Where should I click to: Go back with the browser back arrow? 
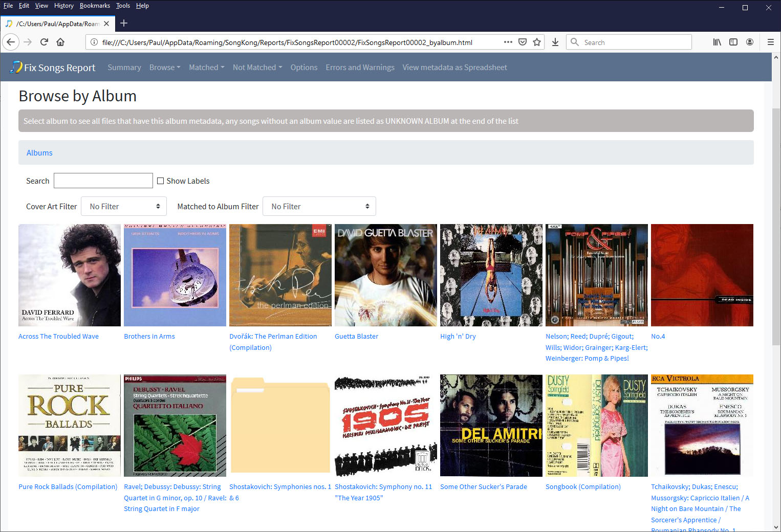pos(11,42)
